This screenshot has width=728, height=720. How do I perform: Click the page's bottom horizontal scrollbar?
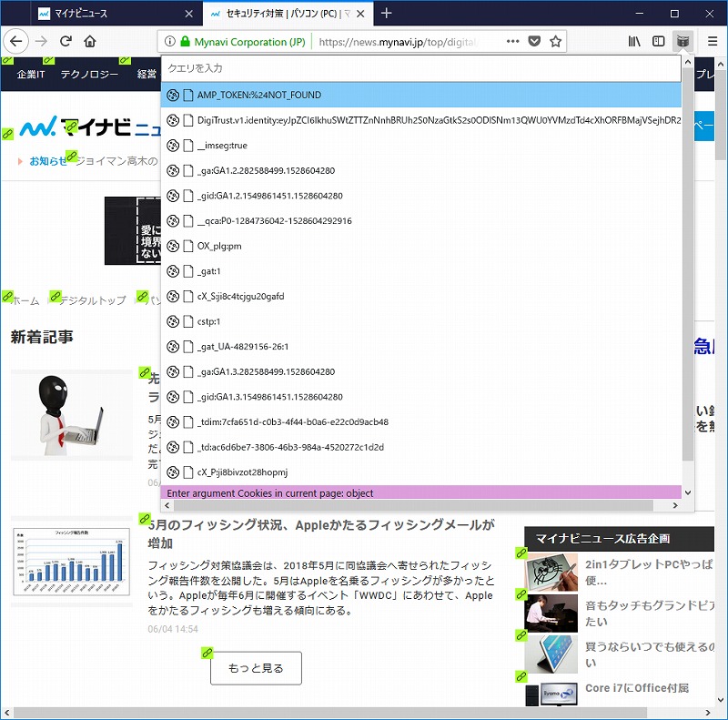330,713
